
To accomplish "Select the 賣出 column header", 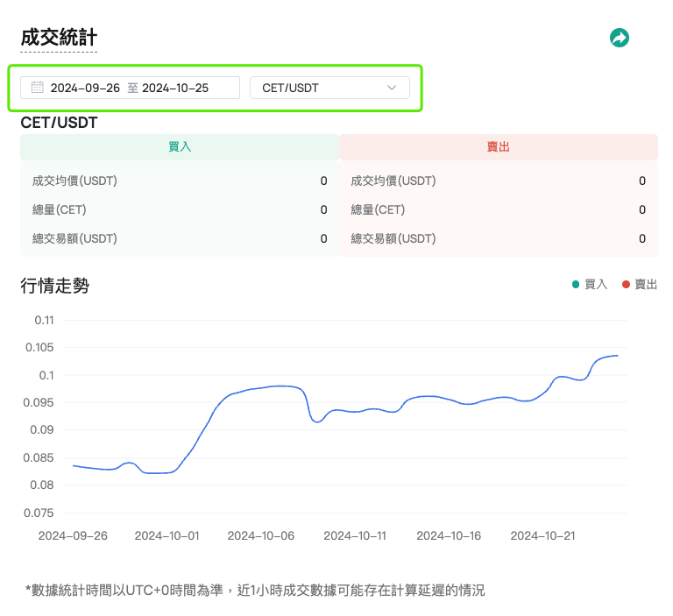I will pyautogui.click(x=499, y=147).
